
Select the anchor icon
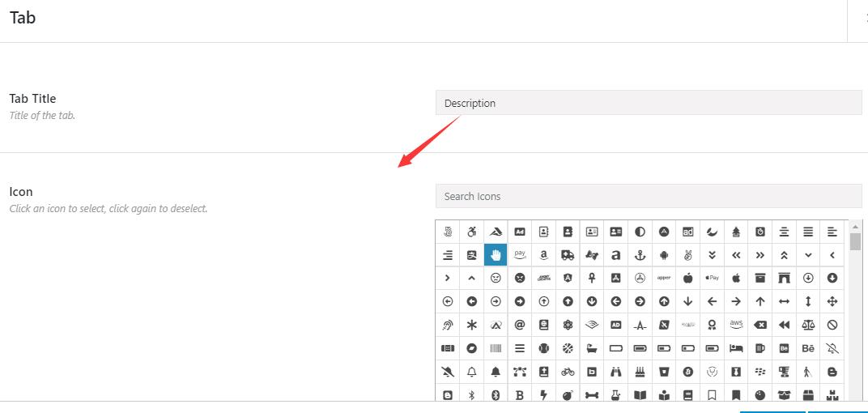click(640, 254)
